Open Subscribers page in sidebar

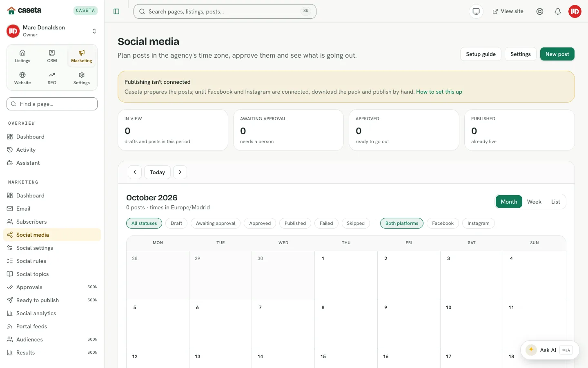point(52,222)
